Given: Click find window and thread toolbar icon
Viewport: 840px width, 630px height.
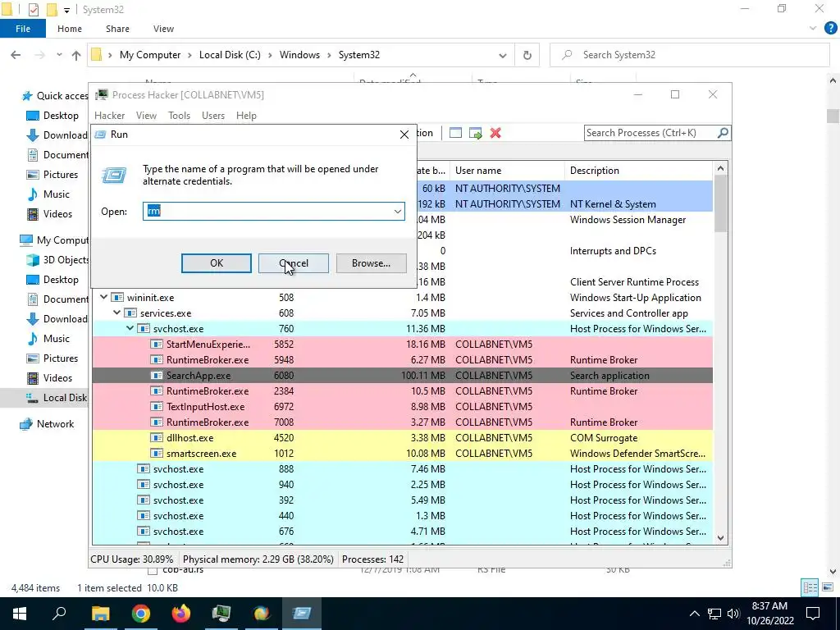Looking at the screenshot, I should tap(475, 133).
